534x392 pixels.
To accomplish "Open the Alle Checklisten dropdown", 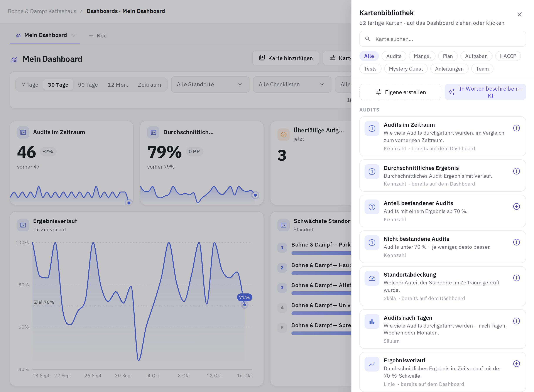I will 292,84.
